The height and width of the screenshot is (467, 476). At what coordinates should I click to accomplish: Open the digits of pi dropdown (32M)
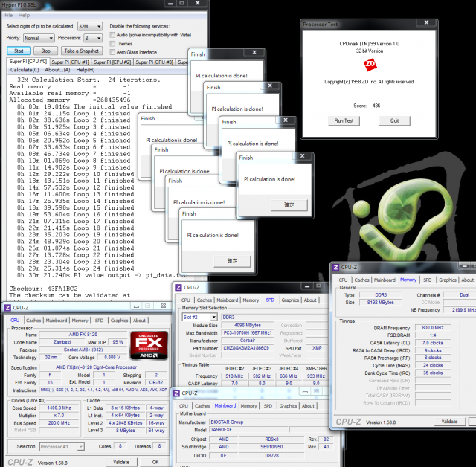tap(90, 27)
